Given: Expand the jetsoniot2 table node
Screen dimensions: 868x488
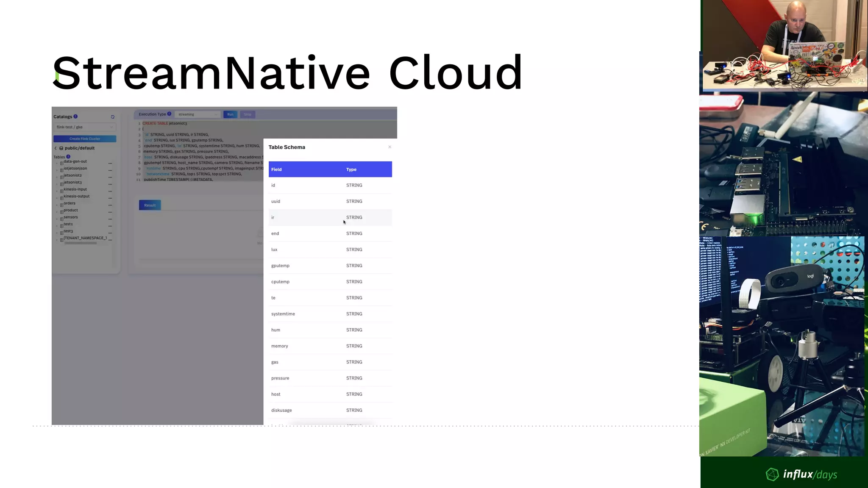Looking at the screenshot, I should click(x=57, y=177).
